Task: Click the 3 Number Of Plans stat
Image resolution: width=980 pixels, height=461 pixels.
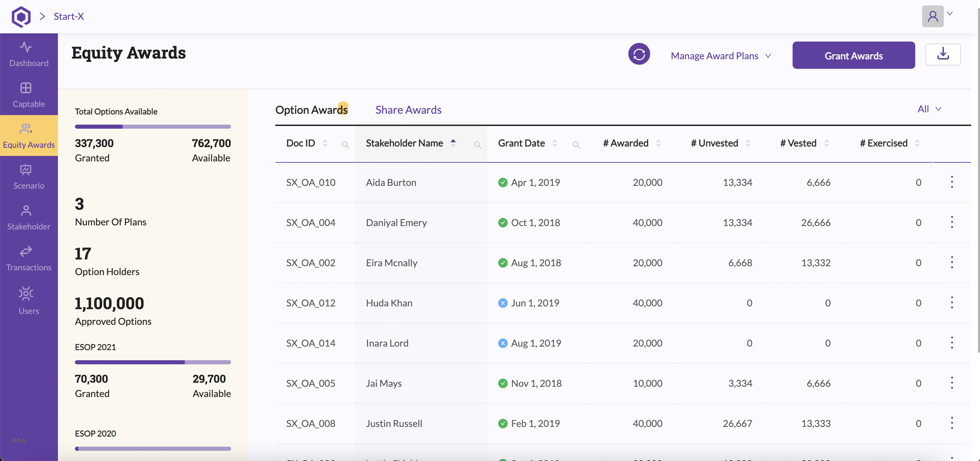Action: [x=110, y=212]
